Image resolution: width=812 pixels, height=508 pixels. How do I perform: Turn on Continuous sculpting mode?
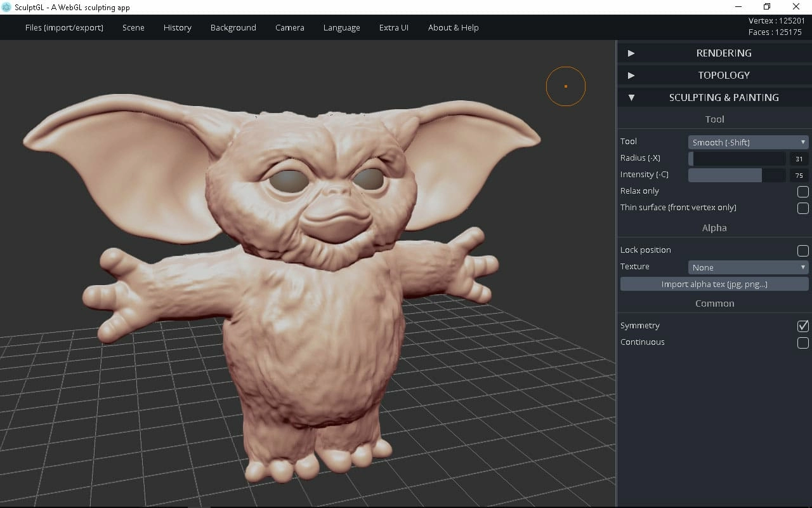click(x=802, y=343)
